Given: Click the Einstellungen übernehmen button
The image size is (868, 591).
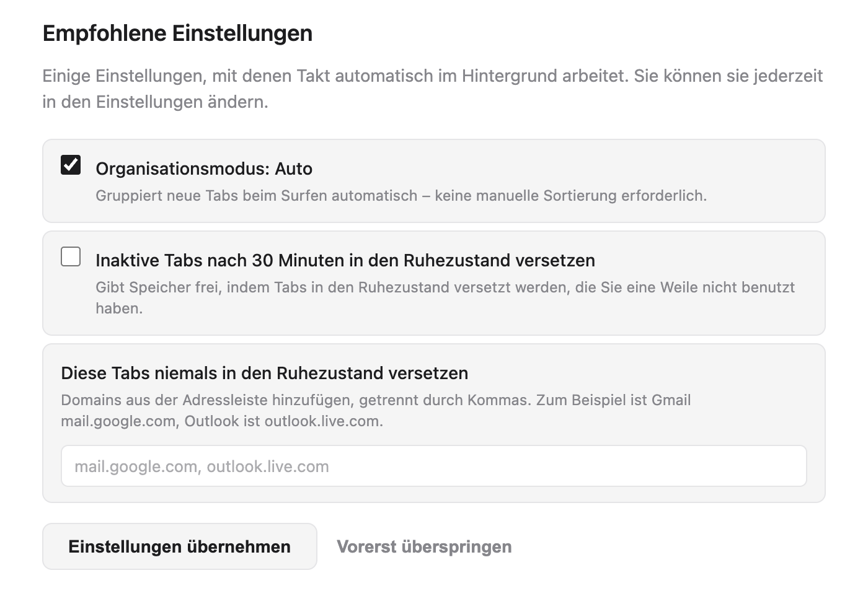Looking at the screenshot, I should 180,546.
